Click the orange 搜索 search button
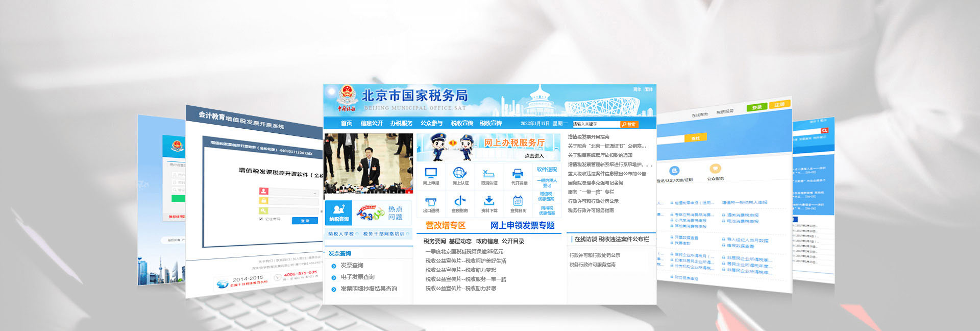 click(629, 124)
